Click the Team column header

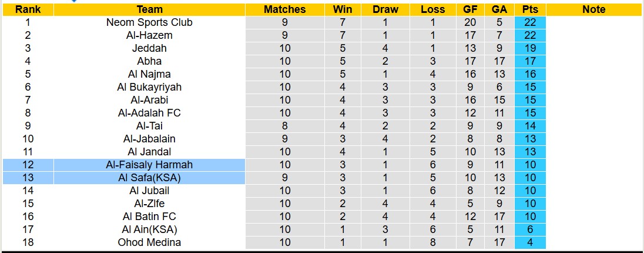[x=149, y=9]
